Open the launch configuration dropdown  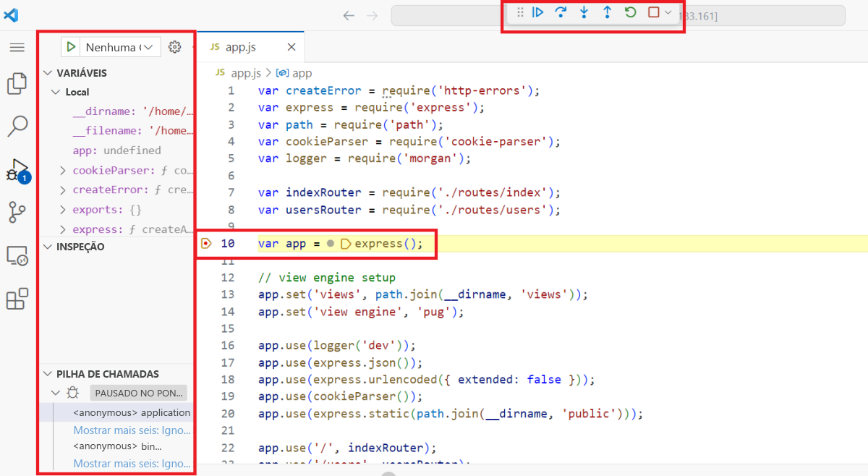pos(119,47)
